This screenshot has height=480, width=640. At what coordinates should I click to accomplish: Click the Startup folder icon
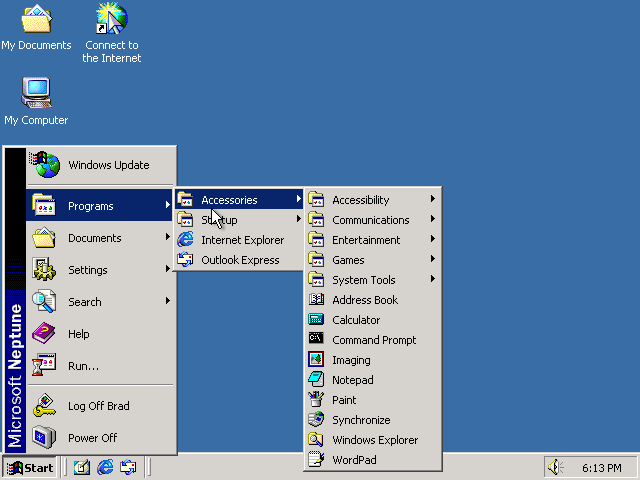[x=185, y=220]
